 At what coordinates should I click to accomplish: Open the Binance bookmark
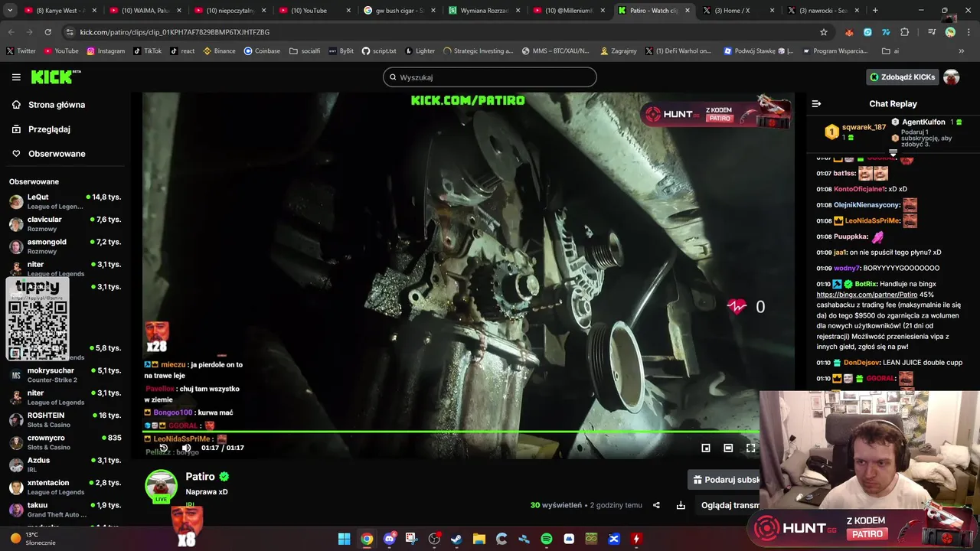click(x=220, y=51)
